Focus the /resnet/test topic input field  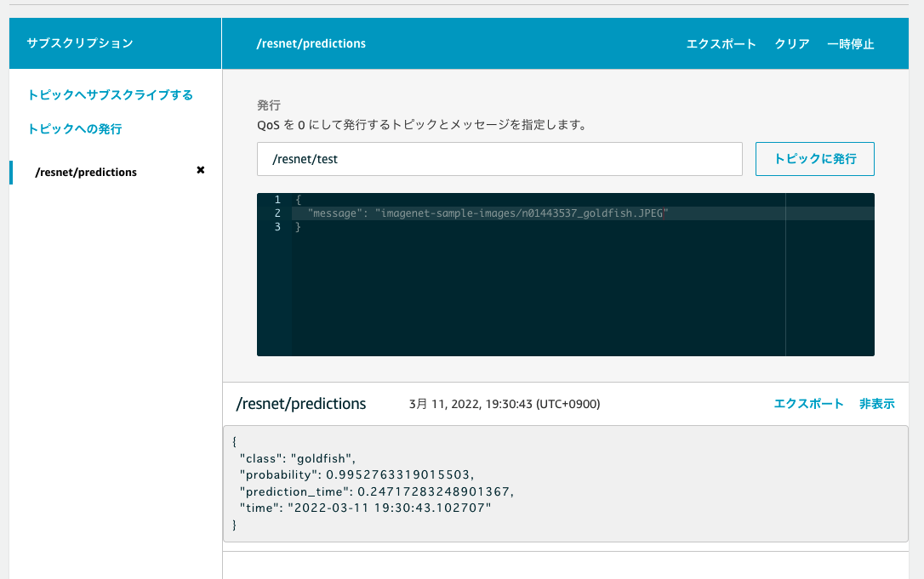pyautogui.click(x=499, y=159)
